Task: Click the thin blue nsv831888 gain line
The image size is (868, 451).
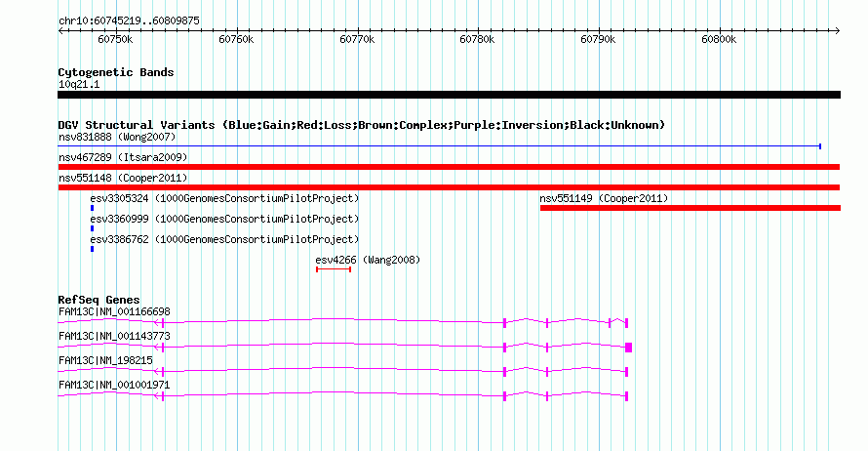Action: click(439, 146)
